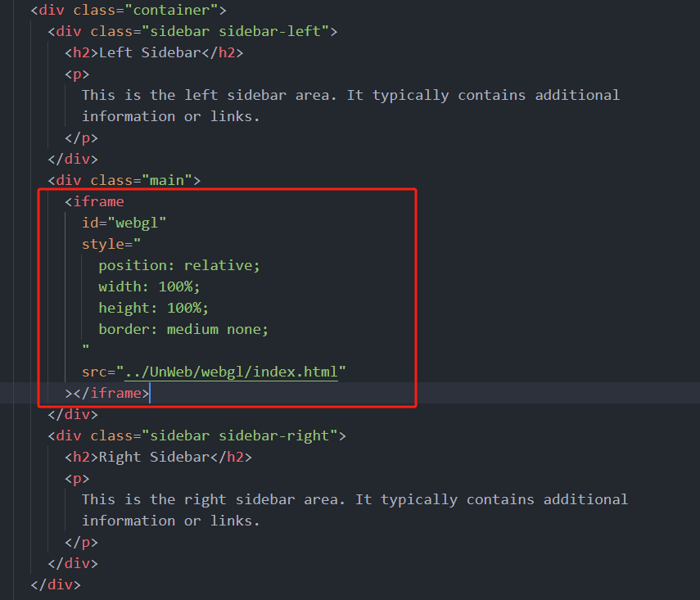Open the ../UnWeb/webgl/index.html src link
700x600 pixels.
231,372
